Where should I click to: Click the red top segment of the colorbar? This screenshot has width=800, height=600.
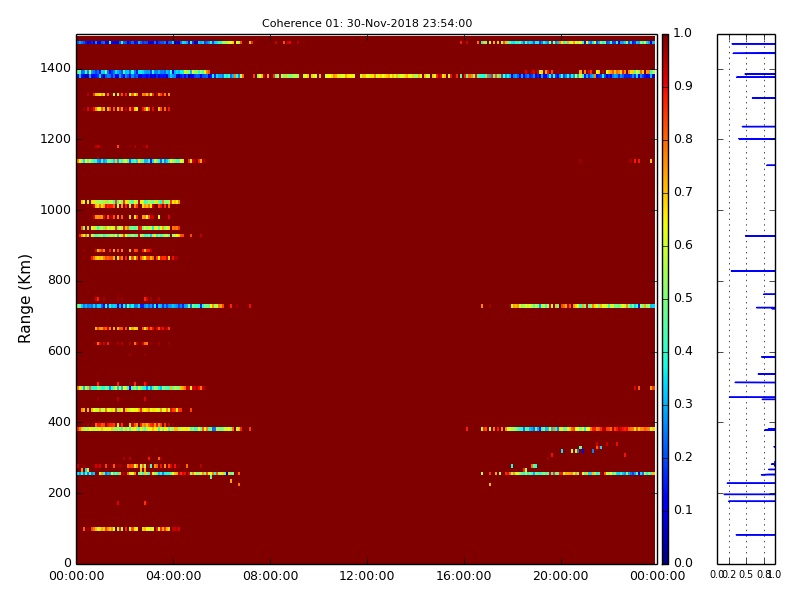coord(665,61)
